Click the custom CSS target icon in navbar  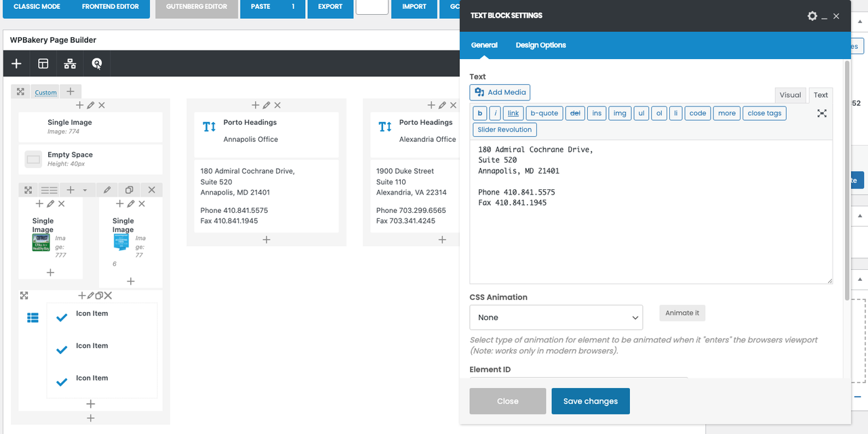(x=97, y=64)
